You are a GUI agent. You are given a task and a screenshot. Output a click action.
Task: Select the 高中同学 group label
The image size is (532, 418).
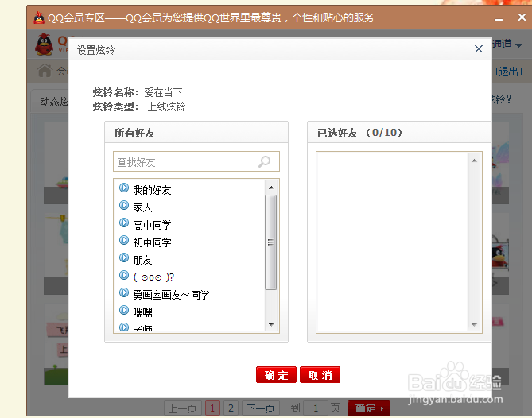tap(152, 225)
